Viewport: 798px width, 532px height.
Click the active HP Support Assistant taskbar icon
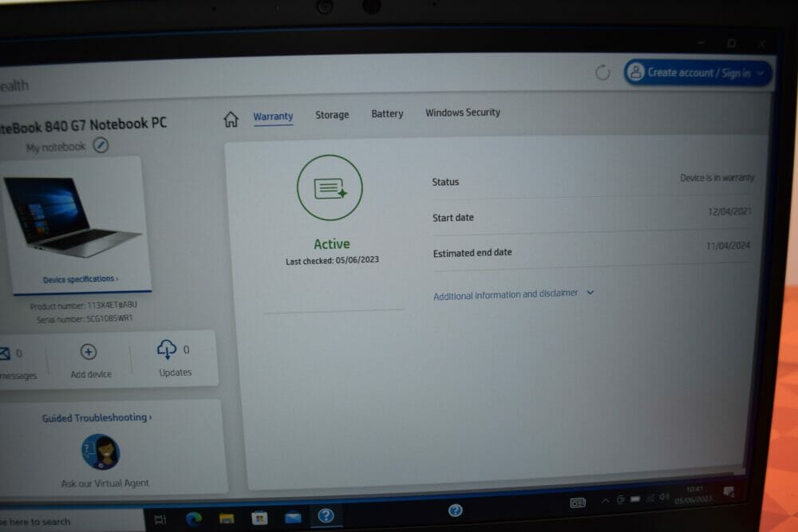(x=326, y=516)
